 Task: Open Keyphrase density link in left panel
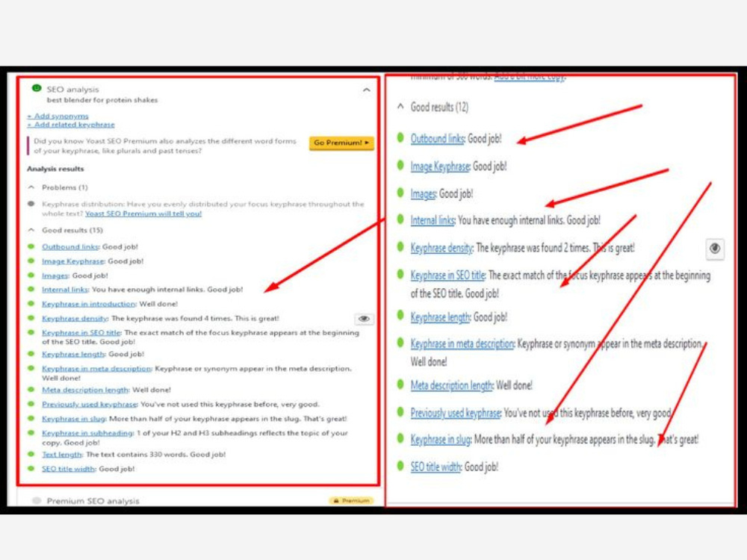point(75,318)
